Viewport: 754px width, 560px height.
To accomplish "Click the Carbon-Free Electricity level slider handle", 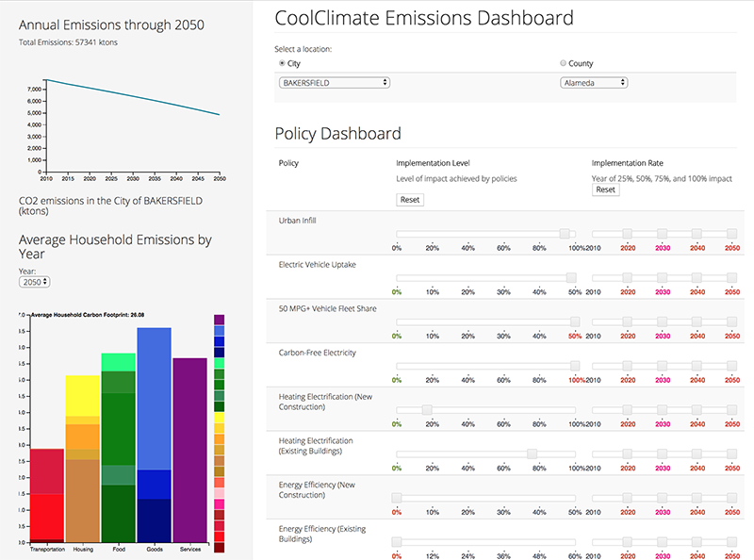I will [575, 366].
